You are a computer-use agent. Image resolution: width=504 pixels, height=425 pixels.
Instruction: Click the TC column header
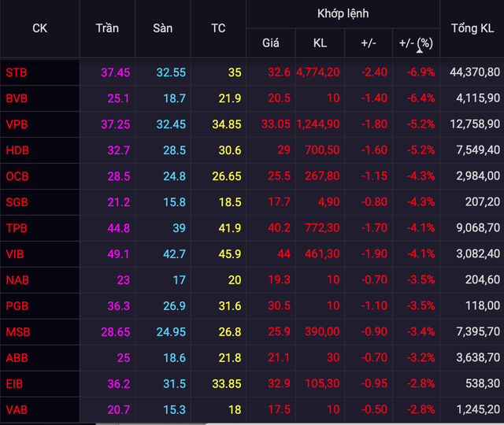218,28
